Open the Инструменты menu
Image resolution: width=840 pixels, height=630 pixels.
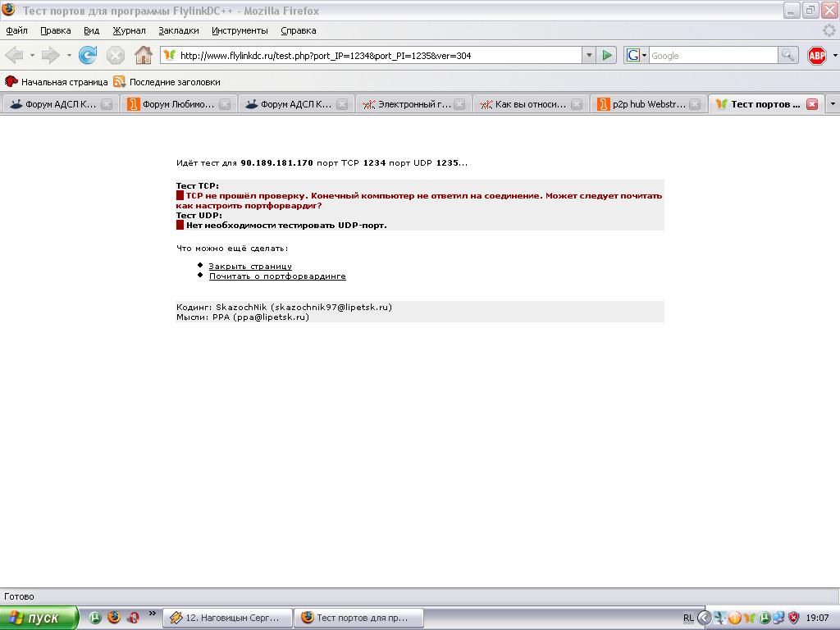coord(240,30)
